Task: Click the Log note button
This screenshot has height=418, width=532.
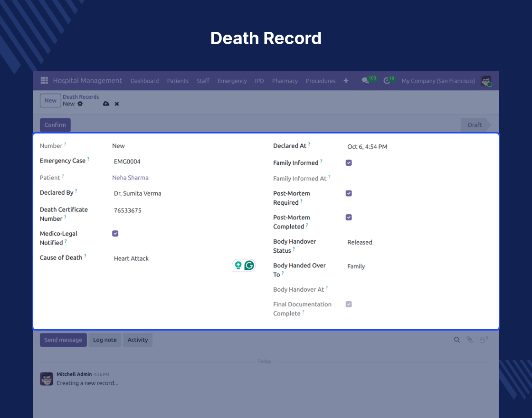Action: (x=105, y=340)
